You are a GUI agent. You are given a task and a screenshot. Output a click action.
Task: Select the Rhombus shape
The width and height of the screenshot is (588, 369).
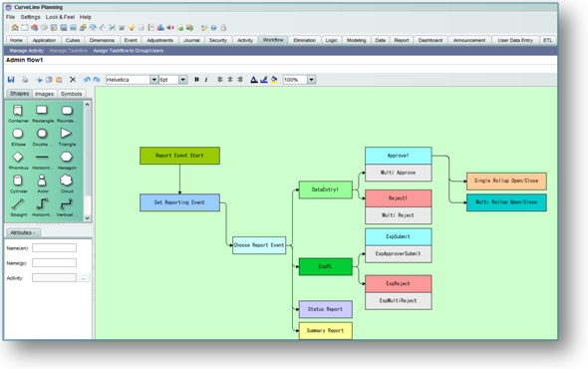[x=18, y=161]
